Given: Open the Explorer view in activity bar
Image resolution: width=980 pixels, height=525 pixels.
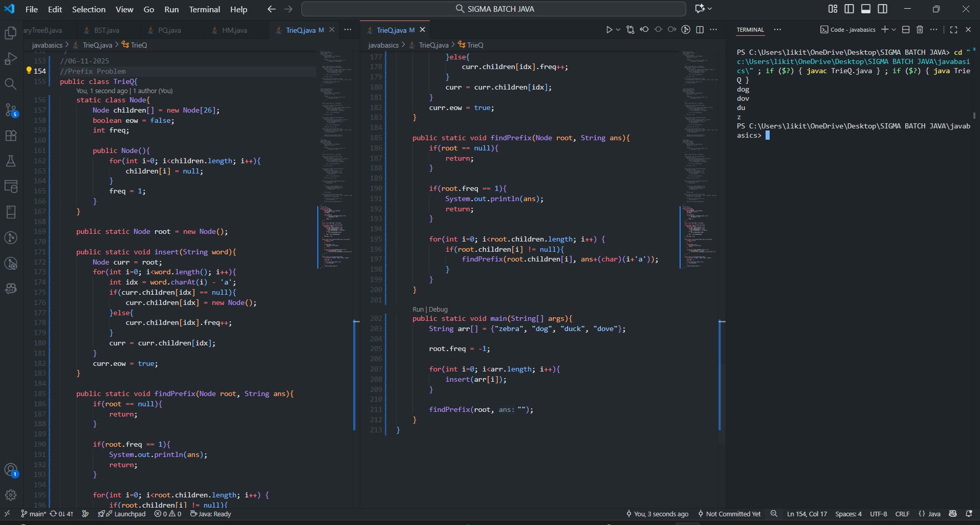Looking at the screenshot, I should pos(11,33).
